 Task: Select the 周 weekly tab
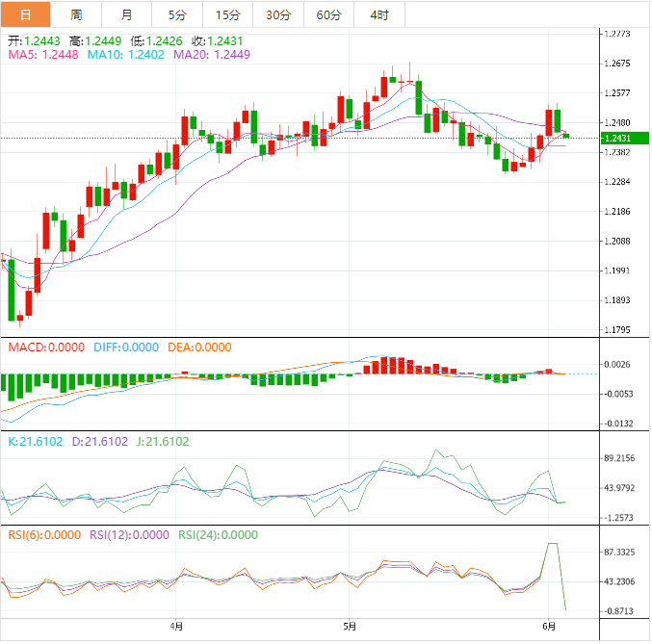[x=76, y=14]
